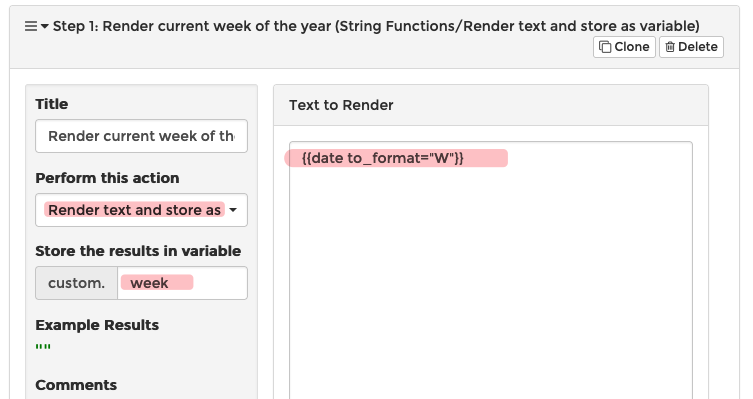Place the cursor in the {{date to_format="W"}} text
The height and width of the screenshot is (399, 753).
point(383,158)
